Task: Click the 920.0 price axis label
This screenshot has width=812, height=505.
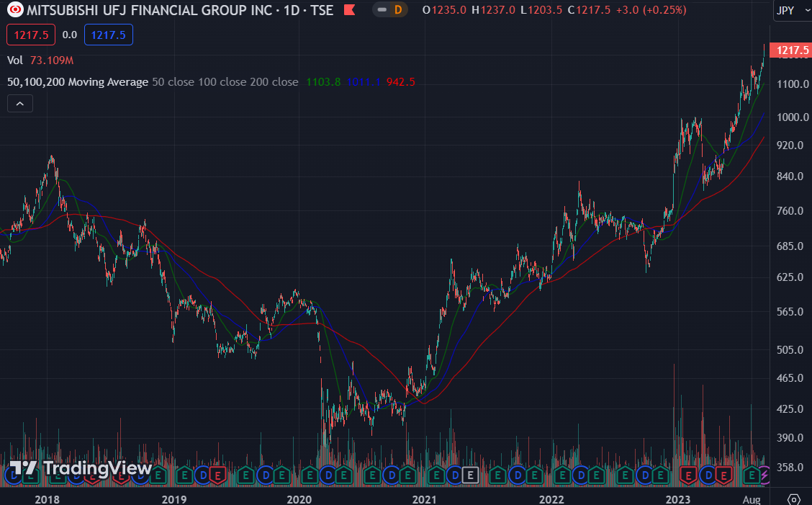Action: click(x=790, y=146)
